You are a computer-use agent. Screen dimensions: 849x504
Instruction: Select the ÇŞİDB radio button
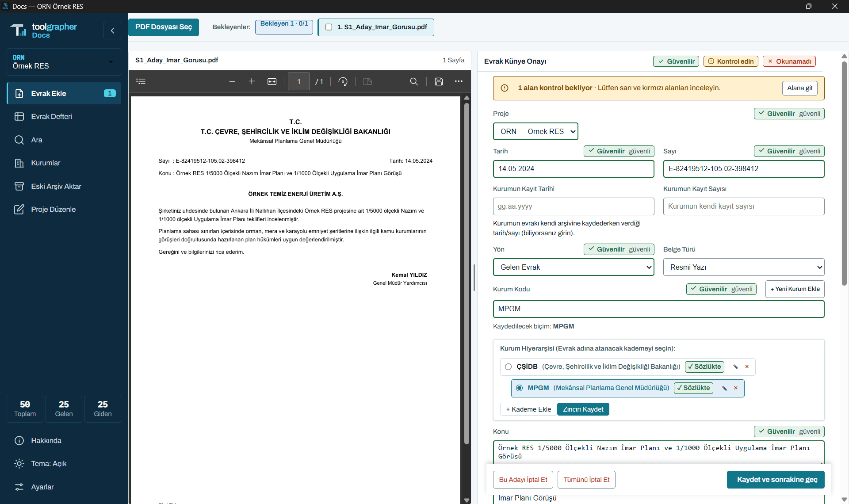[x=508, y=367]
